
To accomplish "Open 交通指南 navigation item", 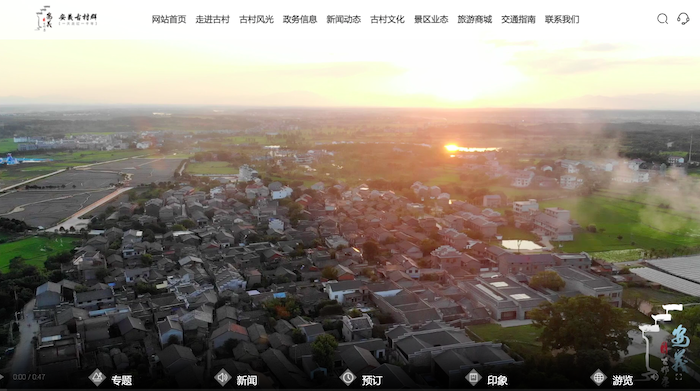I will (x=518, y=19).
